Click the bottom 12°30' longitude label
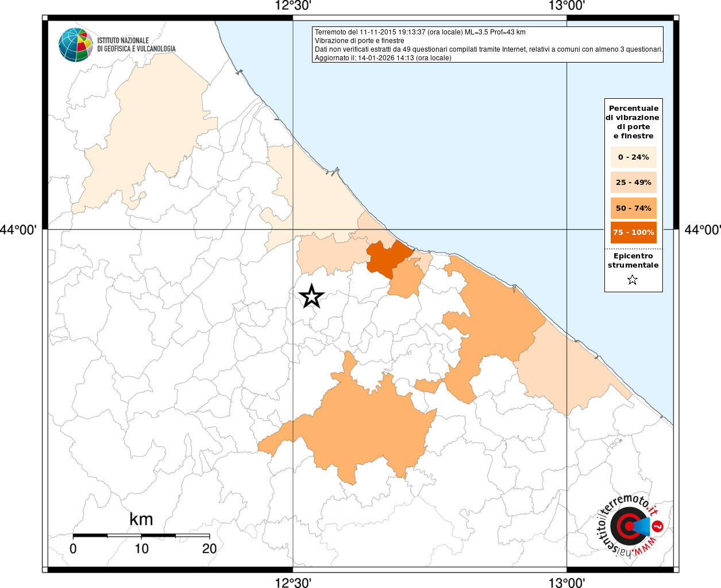 pyautogui.click(x=293, y=582)
